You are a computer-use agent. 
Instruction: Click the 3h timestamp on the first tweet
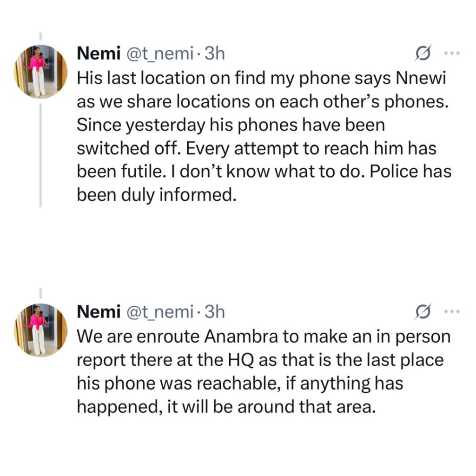[214, 54]
